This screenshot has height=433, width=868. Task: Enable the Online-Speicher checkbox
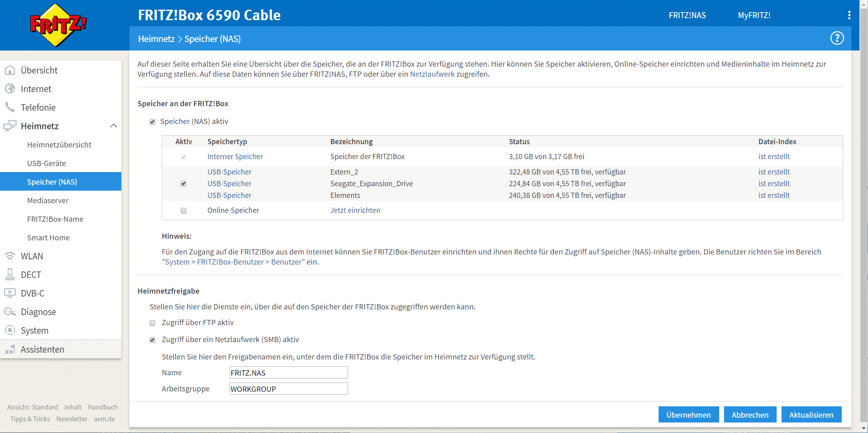pyautogui.click(x=184, y=210)
